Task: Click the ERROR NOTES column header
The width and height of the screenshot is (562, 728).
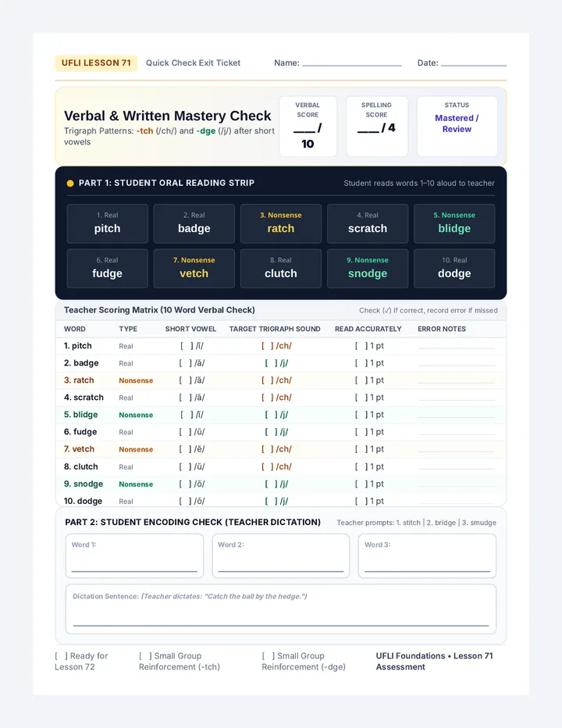Action: pyautogui.click(x=442, y=329)
